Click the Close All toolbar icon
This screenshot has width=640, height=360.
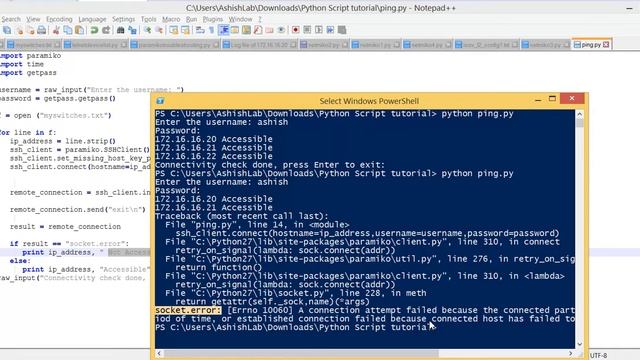click(31, 30)
